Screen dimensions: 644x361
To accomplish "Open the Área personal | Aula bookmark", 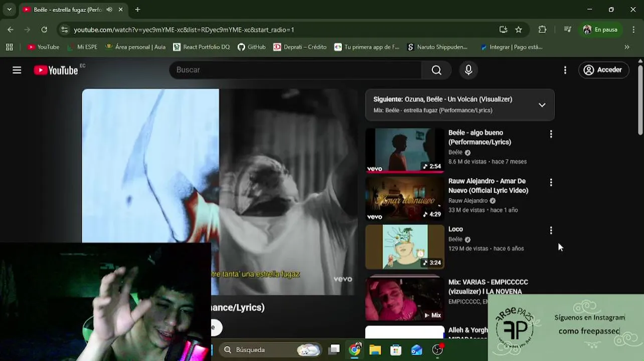I will coord(135,47).
